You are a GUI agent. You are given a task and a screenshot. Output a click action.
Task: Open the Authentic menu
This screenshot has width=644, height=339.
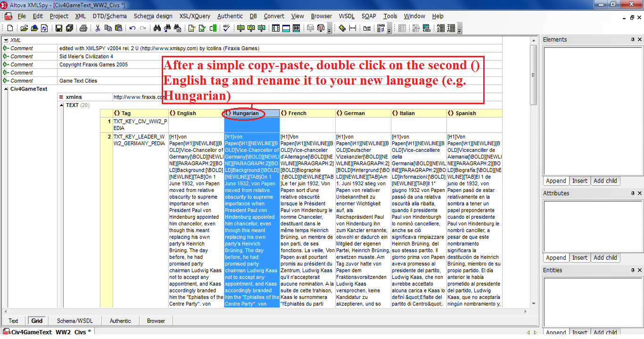coord(230,16)
